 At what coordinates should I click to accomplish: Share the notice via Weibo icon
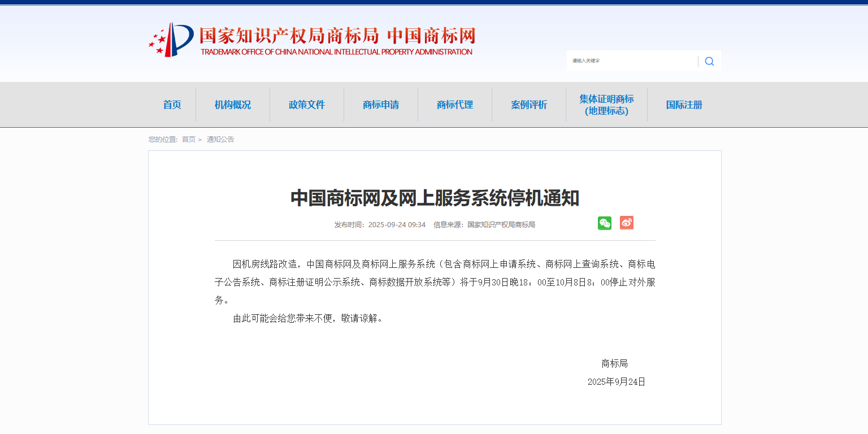point(626,223)
